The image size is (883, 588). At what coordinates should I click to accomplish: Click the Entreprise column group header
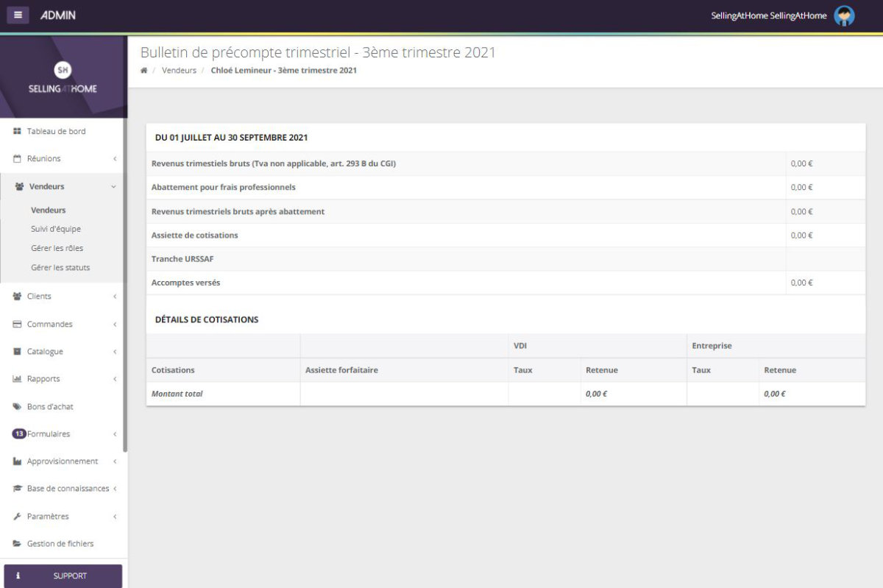coord(712,346)
